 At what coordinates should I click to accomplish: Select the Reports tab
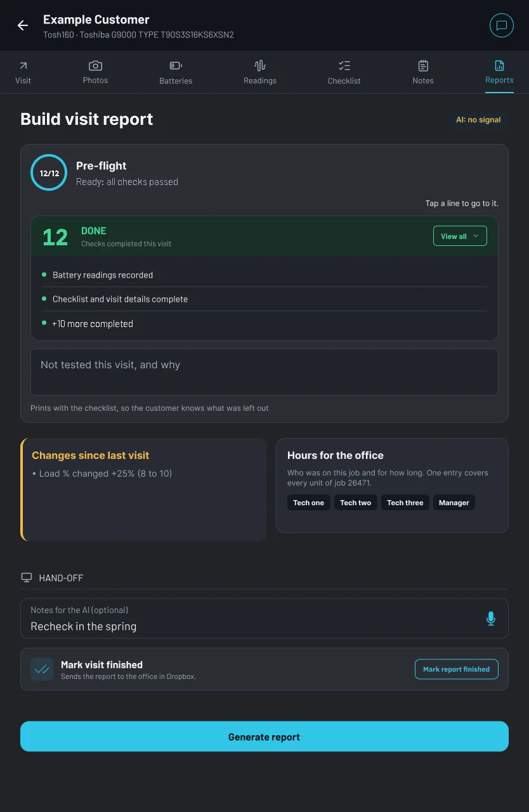tap(499, 72)
